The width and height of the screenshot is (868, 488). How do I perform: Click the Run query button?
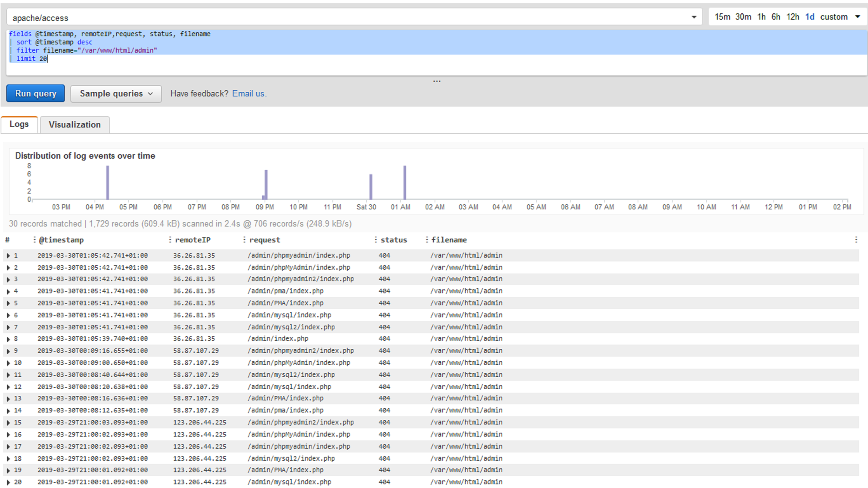click(36, 93)
